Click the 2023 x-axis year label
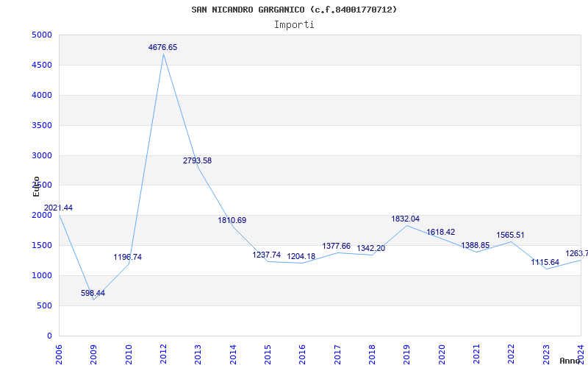The width and height of the screenshot is (588, 368). pos(546,355)
